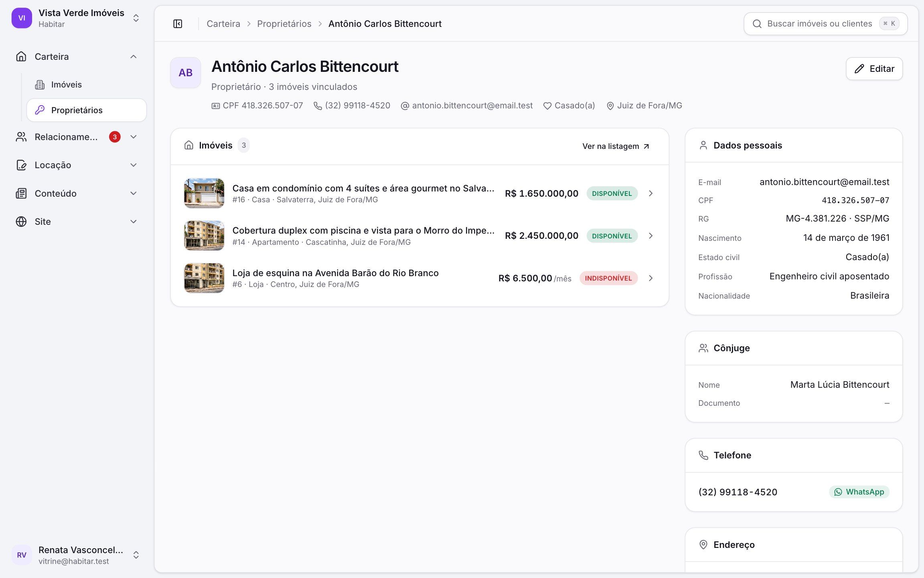Image resolution: width=924 pixels, height=578 pixels.
Task: Click the RV user avatar
Action: tap(22, 555)
